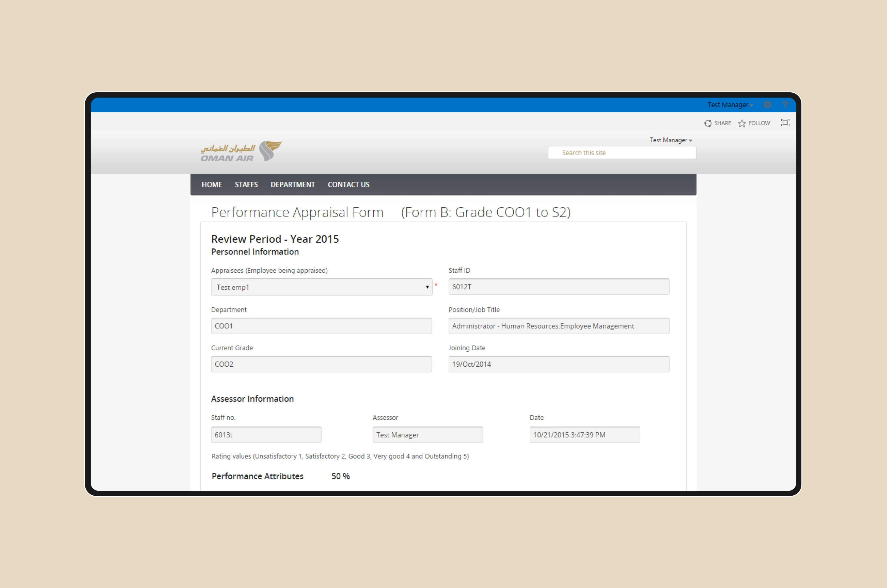Click the Follow star icon

click(742, 123)
